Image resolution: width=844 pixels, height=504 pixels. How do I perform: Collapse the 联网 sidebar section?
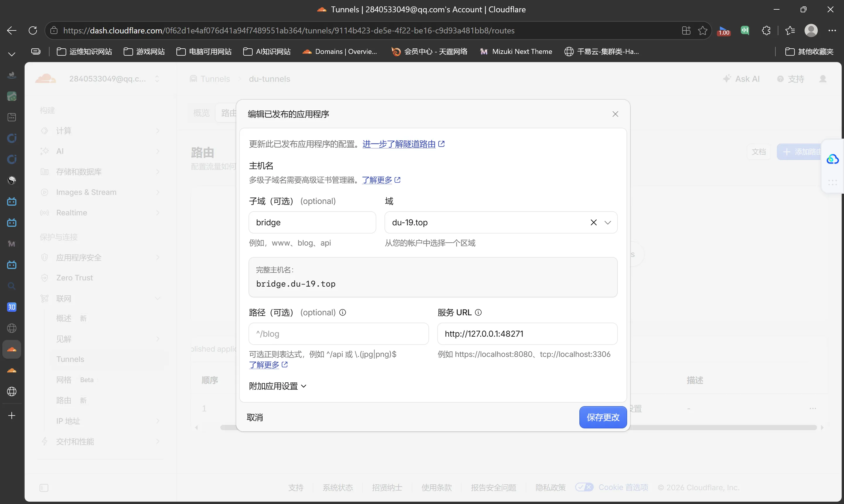(158, 299)
